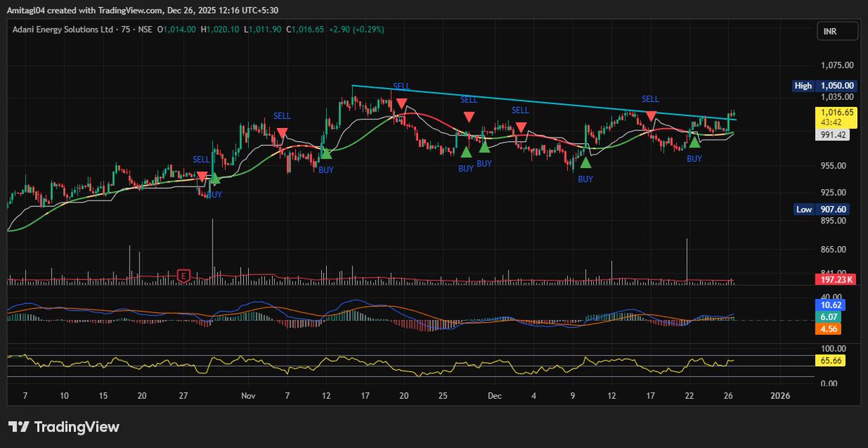This screenshot has height=448, width=868.
Task: Click the Nov label on the time axis
Action: tap(249, 396)
